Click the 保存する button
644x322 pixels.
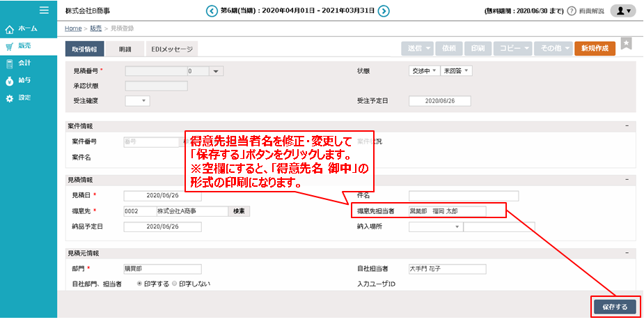point(615,307)
